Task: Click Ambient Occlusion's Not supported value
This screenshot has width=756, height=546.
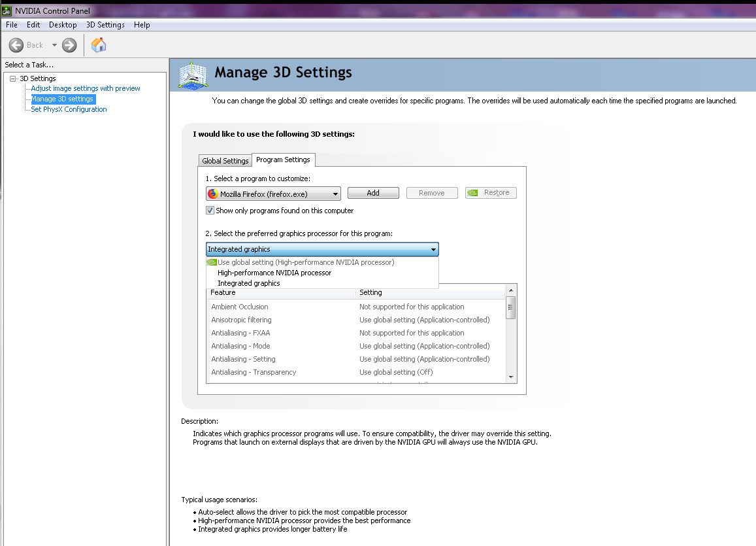Action: 412,307
